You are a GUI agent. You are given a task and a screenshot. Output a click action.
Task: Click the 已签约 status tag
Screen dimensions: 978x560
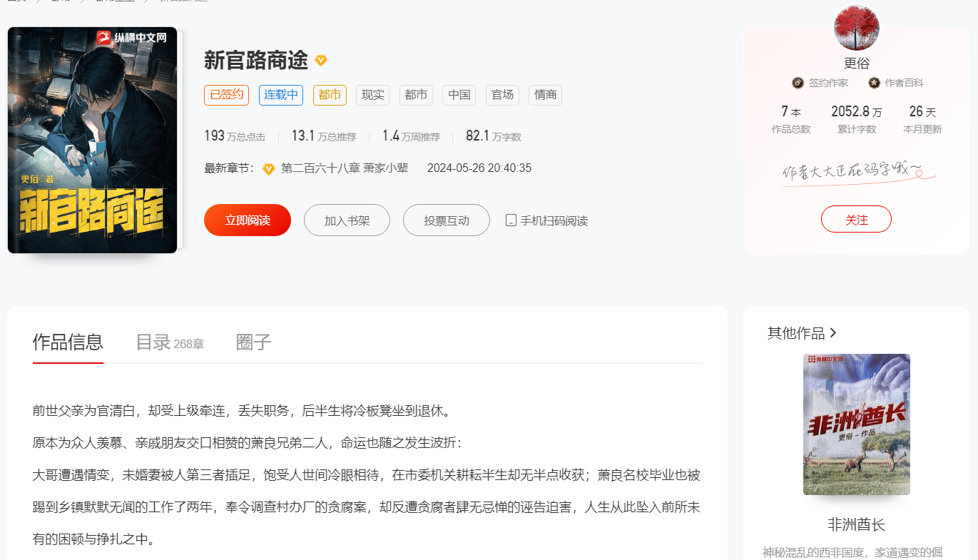point(226,95)
